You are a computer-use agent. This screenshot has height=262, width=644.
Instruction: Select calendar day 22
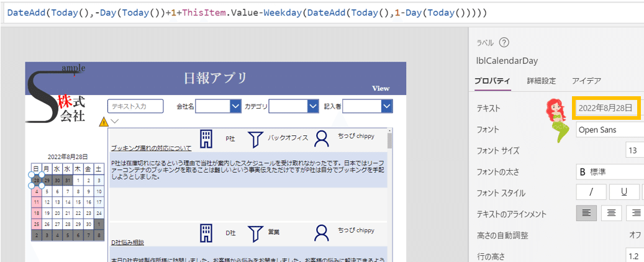(78, 214)
